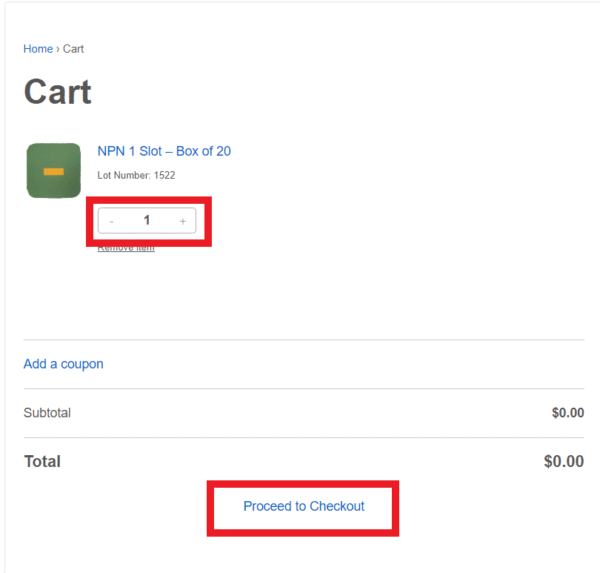Click the divider line above Add a coupon
This screenshot has height=573, width=600.
304,340
